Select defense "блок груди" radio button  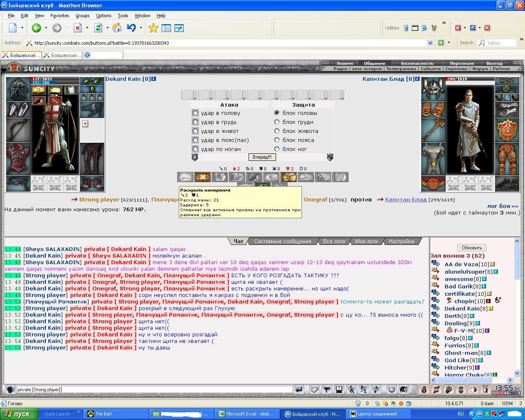277,122
